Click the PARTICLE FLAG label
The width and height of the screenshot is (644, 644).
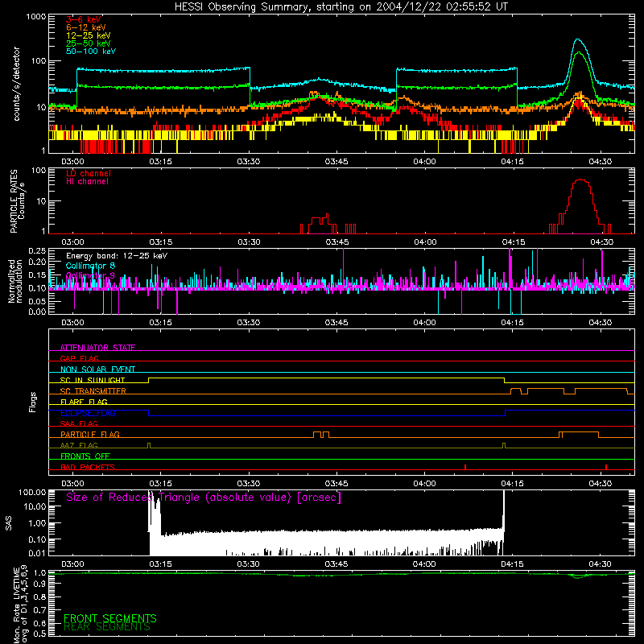(x=89, y=434)
